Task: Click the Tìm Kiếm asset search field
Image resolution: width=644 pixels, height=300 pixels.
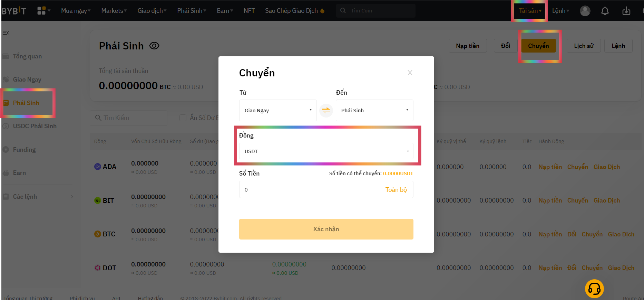Action: click(128, 118)
